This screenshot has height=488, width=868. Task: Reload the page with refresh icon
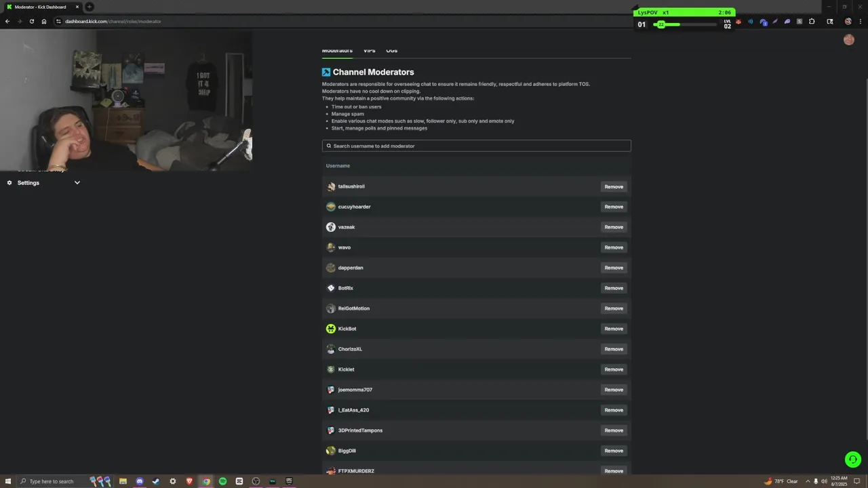[32, 21]
